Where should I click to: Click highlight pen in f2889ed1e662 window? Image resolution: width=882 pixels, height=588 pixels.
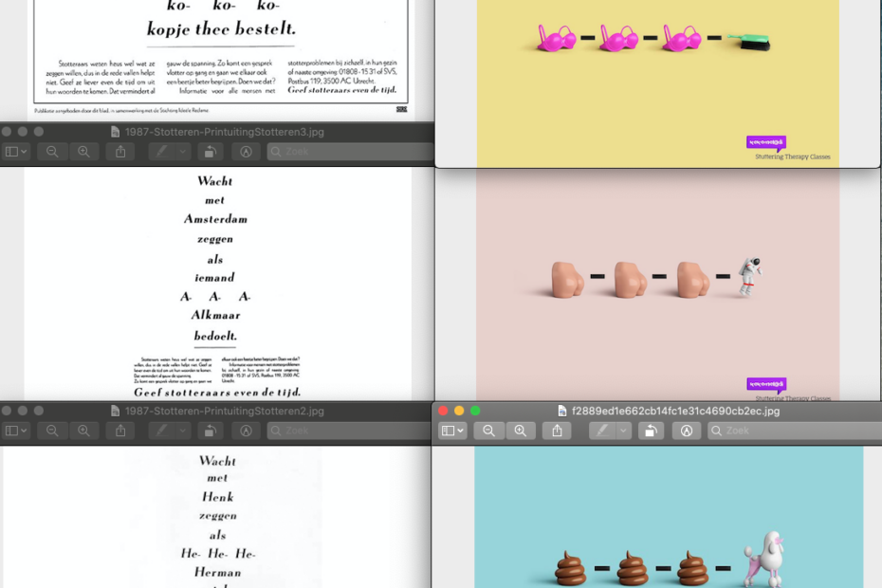click(x=601, y=431)
